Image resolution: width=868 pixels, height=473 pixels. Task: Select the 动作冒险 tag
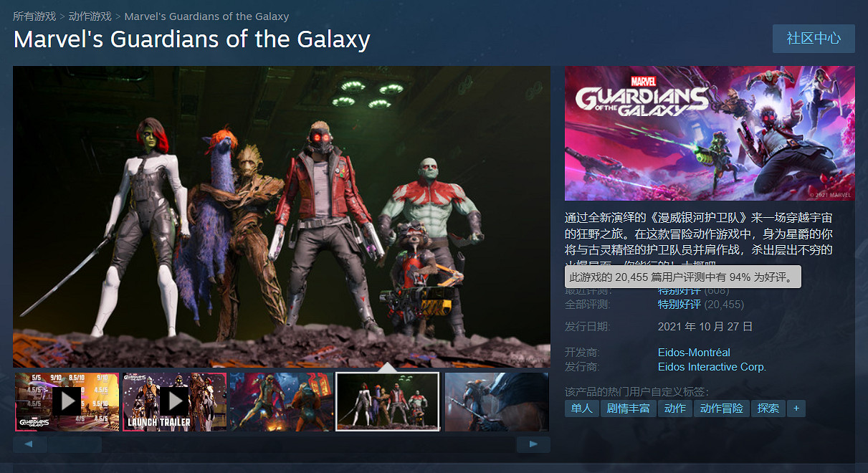click(722, 408)
